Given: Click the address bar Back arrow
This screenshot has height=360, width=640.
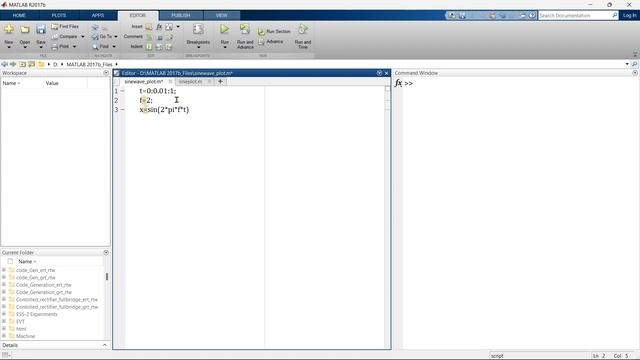Looking at the screenshot, I should point(4,64).
